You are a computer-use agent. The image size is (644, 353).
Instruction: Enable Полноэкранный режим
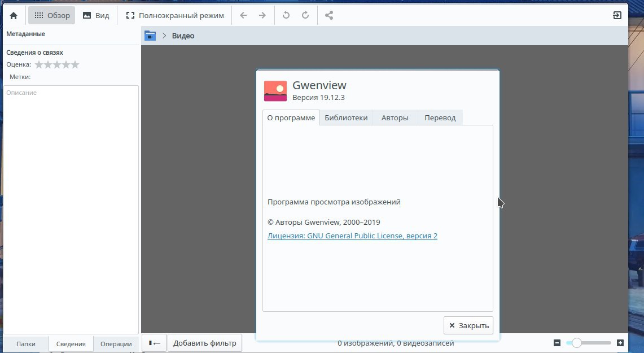point(175,16)
